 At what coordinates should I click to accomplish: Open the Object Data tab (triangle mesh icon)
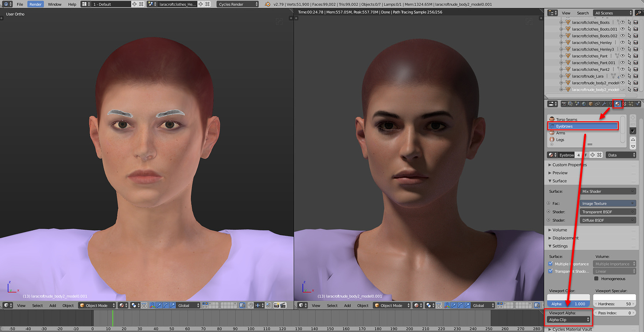pos(610,104)
